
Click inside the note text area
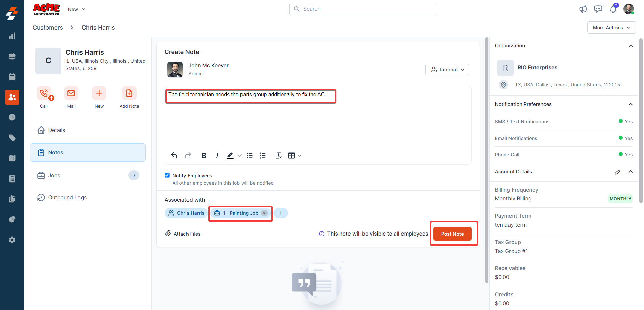pyautogui.click(x=318, y=116)
